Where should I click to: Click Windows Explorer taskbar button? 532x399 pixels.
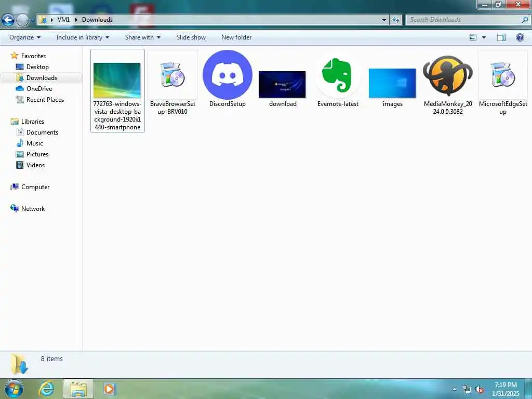78,389
